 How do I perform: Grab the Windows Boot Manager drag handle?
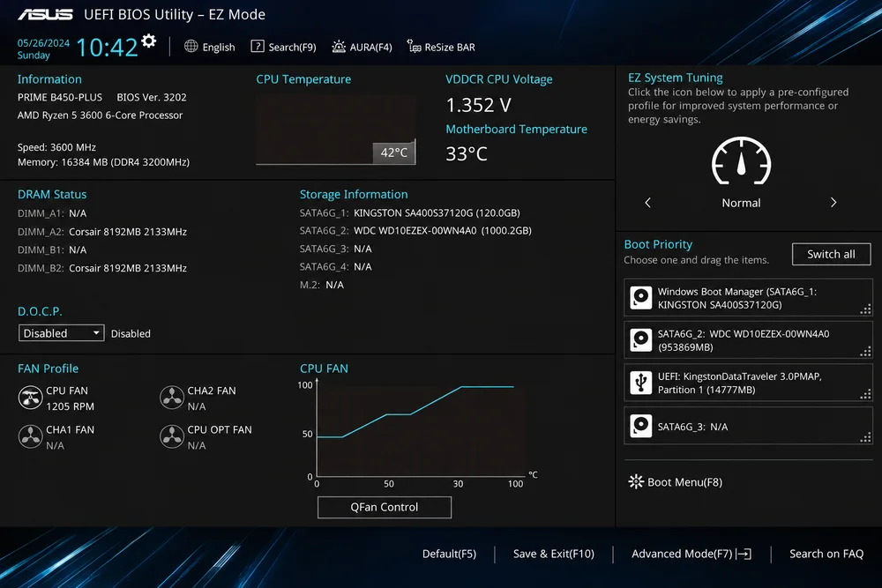(x=866, y=309)
